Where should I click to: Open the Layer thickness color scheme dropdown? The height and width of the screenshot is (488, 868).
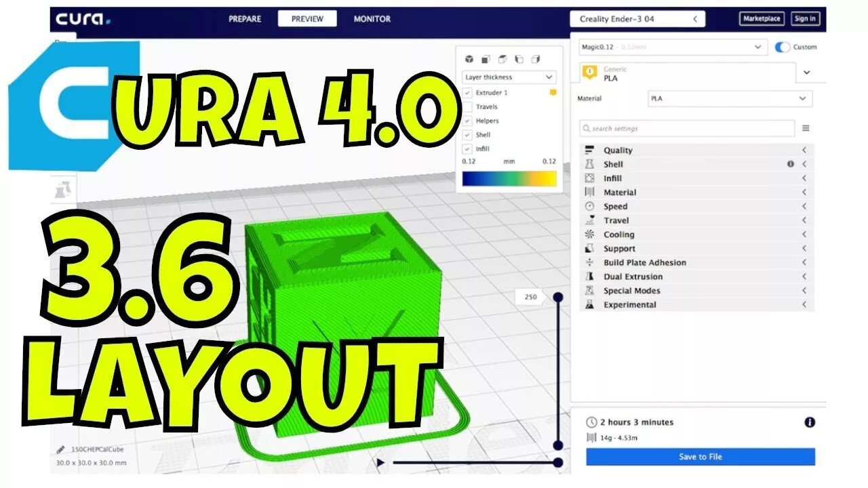(x=509, y=77)
